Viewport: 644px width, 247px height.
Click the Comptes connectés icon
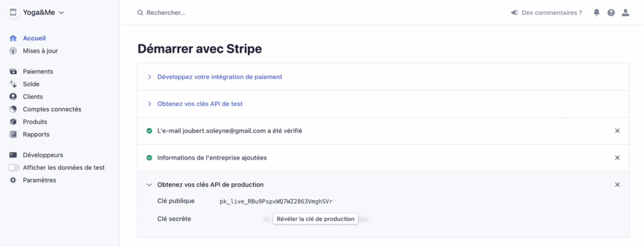pos(13,109)
